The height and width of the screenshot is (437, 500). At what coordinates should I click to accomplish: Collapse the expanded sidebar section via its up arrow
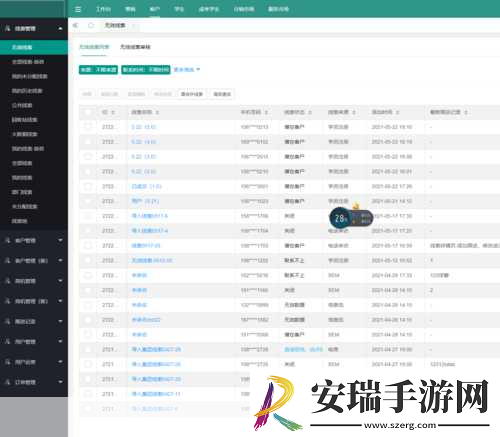tap(60, 29)
